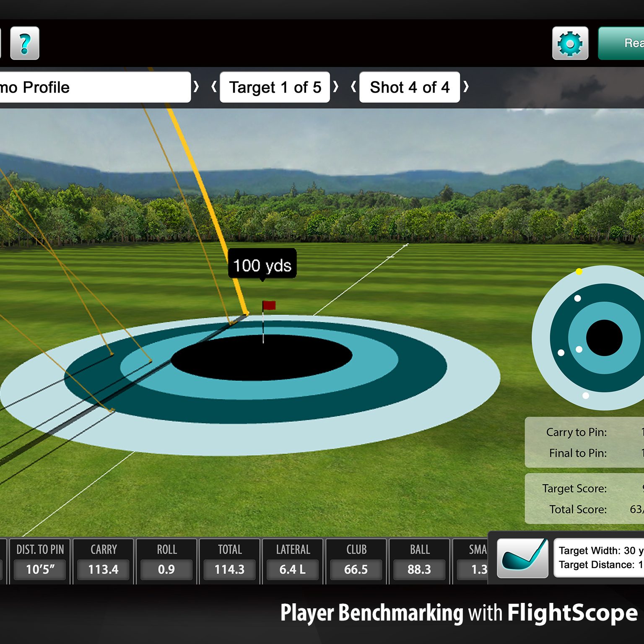The width and height of the screenshot is (644, 644).
Task: Advance to the next shot with the right chevron
Action: coord(466,87)
